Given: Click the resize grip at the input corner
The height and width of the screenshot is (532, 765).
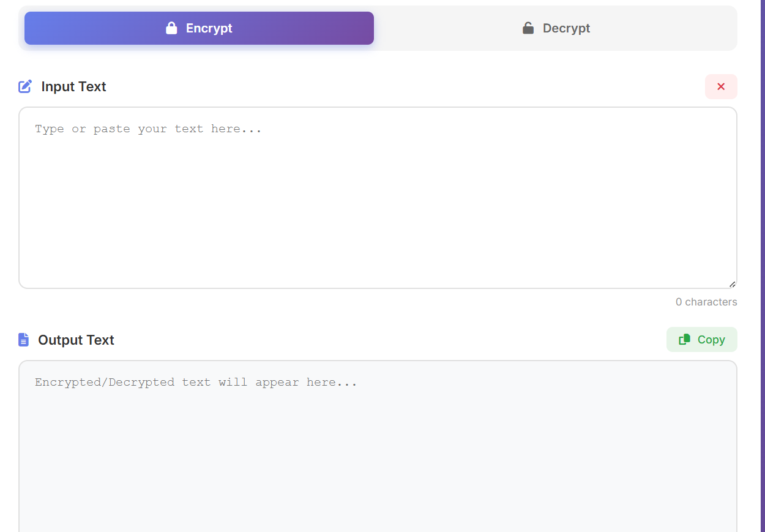Looking at the screenshot, I should tap(732, 283).
